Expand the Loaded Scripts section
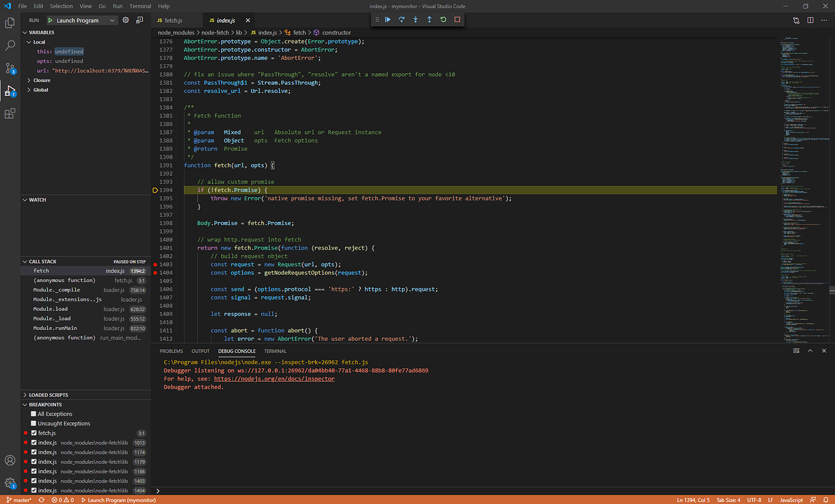Viewport: 835px width, 504px height. (48, 395)
